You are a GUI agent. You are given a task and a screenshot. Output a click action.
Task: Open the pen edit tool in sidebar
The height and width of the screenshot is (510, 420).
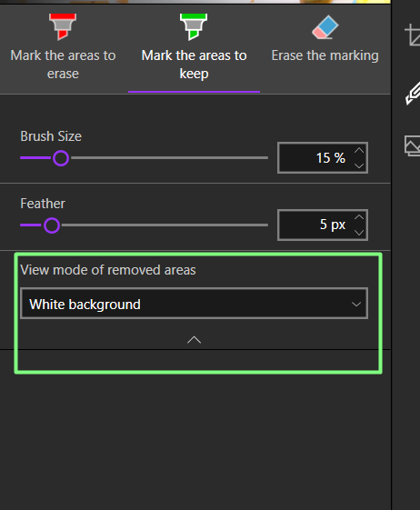(x=413, y=94)
